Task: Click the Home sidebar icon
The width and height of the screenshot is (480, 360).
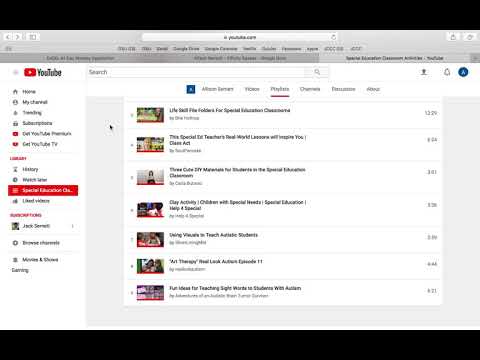Action: (x=15, y=92)
